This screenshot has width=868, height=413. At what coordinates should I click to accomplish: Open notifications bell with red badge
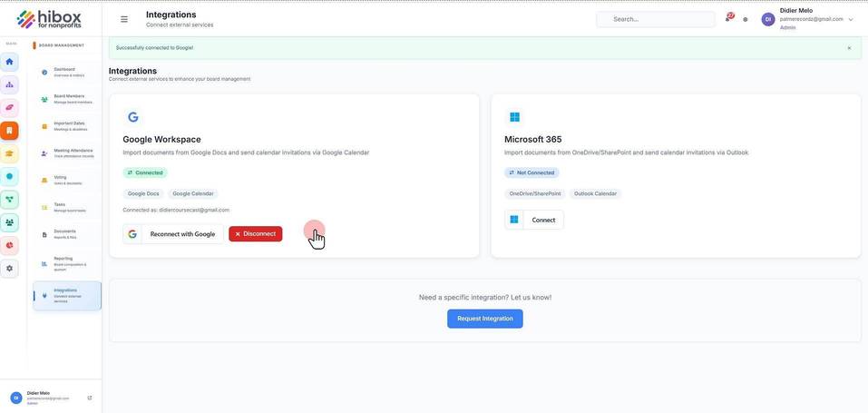click(728, 18)
